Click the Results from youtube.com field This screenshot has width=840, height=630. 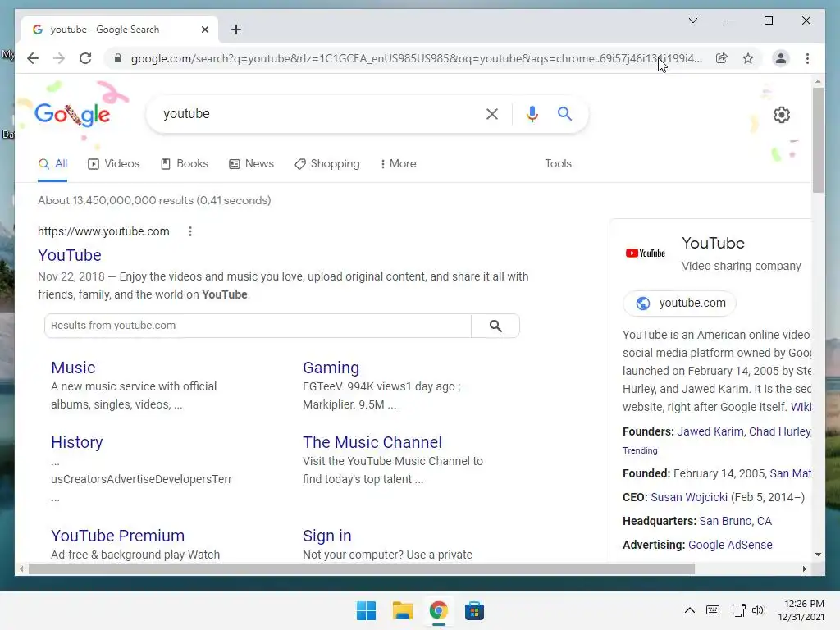[258, 326]
